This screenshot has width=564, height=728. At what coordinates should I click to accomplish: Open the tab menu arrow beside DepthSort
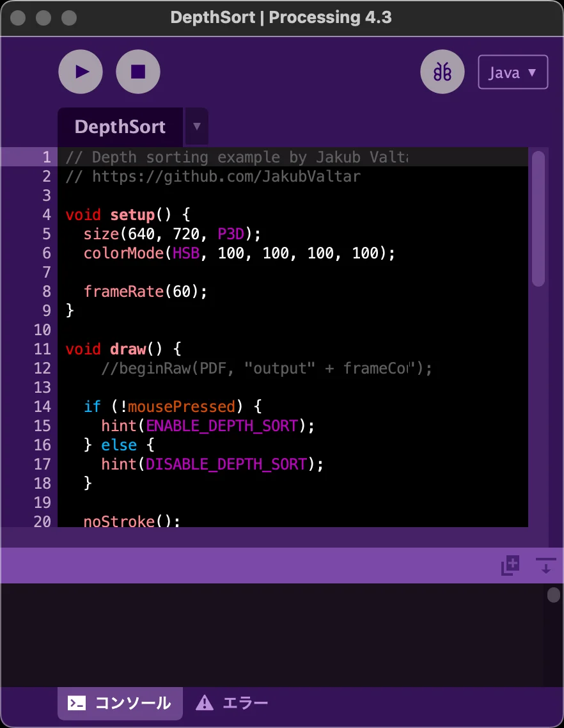(x=197, y=127)
